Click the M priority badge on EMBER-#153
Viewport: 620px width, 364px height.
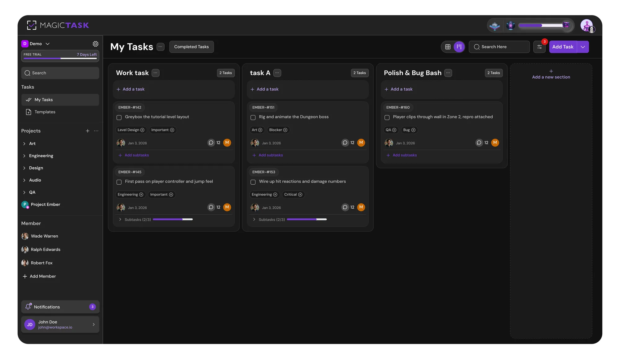point(361,207)
